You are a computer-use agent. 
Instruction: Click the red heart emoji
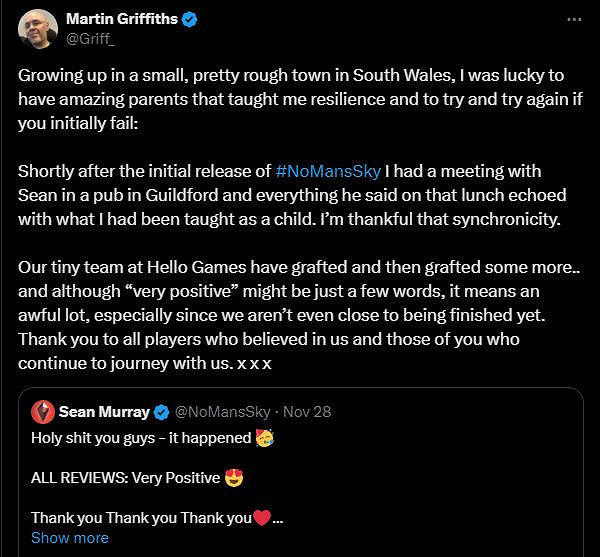[x=262, y=518]
